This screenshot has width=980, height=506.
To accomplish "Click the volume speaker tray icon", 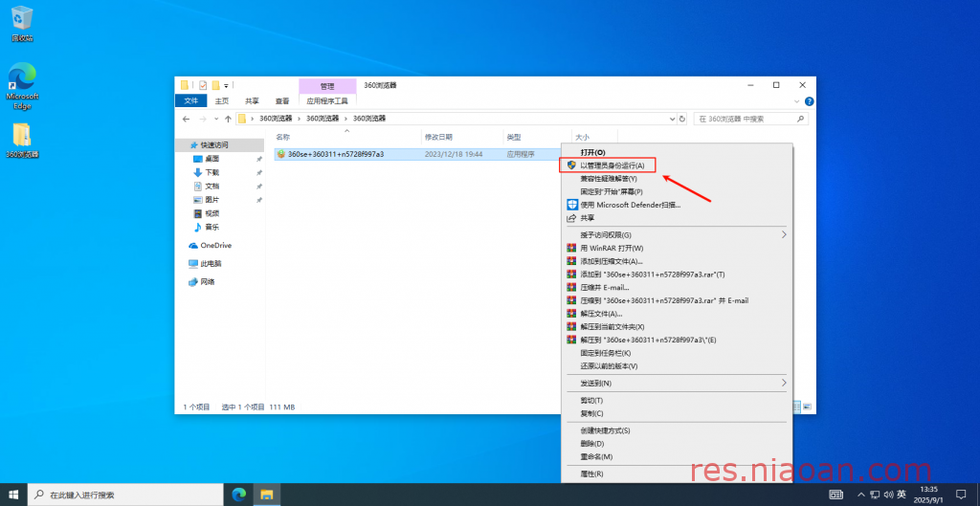I will 889,495.
